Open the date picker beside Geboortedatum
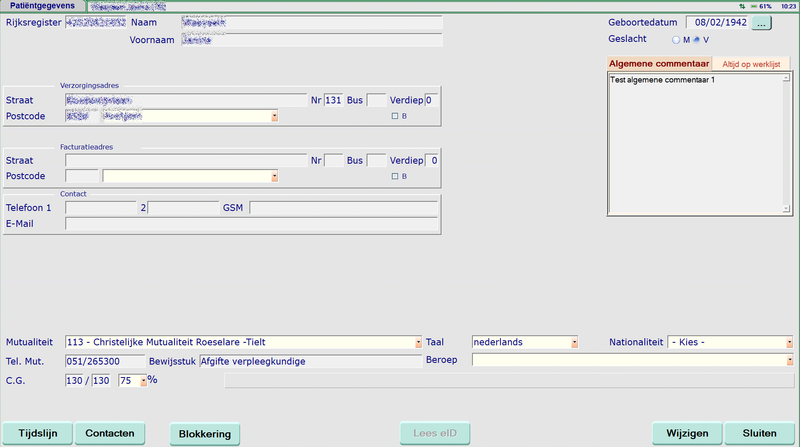 coord(763,22)
